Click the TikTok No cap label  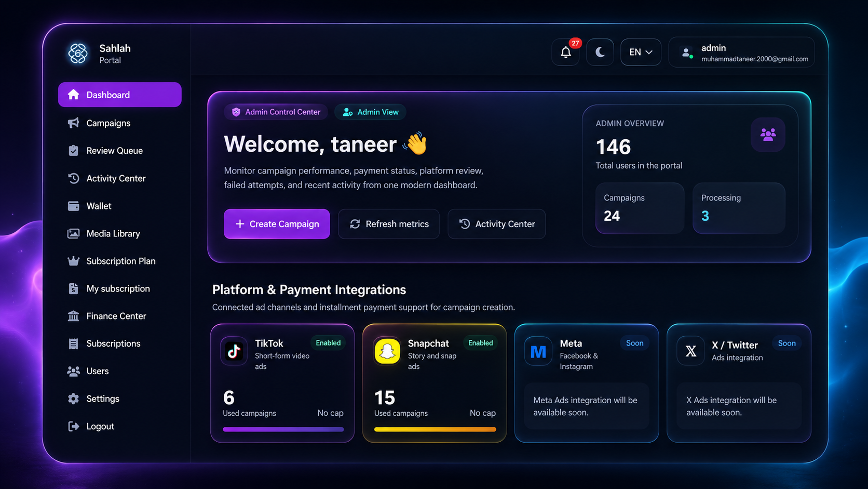point(331,413)
